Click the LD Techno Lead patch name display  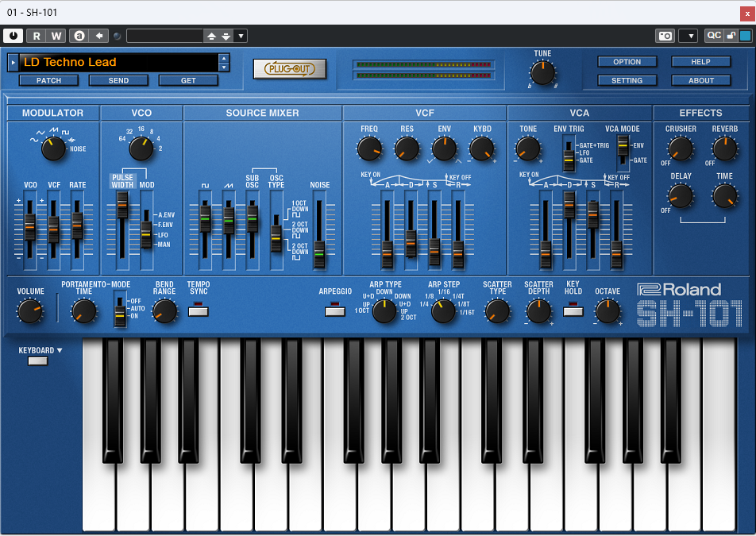[118, 62]
